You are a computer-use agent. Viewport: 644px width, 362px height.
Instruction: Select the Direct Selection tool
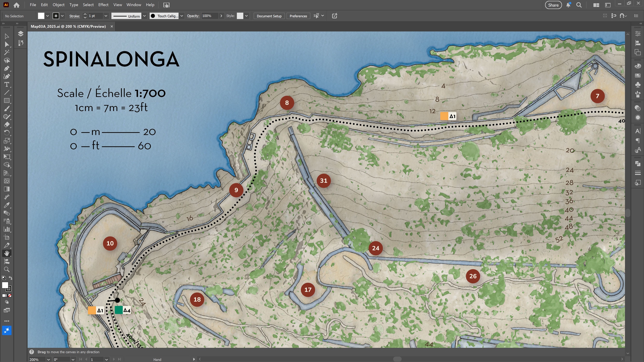click(7, 44)
